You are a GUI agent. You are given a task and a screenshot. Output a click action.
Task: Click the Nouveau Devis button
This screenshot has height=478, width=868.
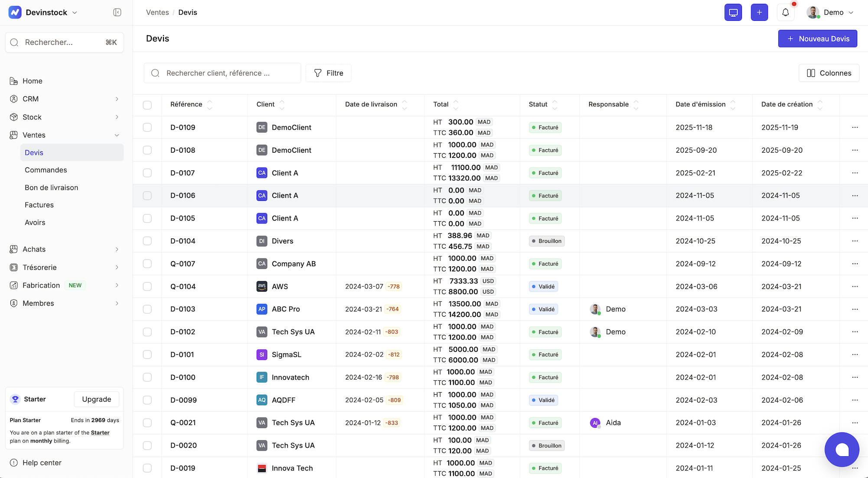click(x=817, y=39)
